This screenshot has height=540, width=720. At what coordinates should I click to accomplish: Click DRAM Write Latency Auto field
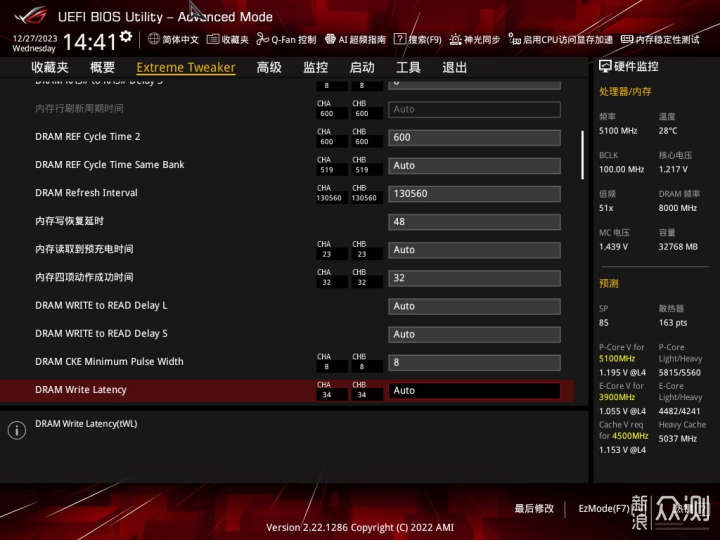point(474,390)
